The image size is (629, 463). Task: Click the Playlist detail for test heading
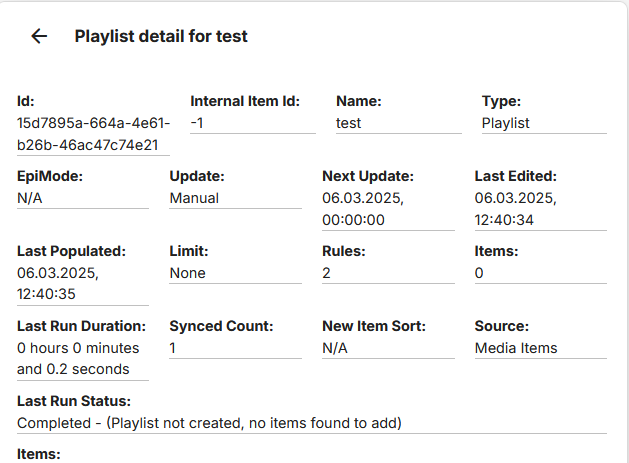click(161, 37)
